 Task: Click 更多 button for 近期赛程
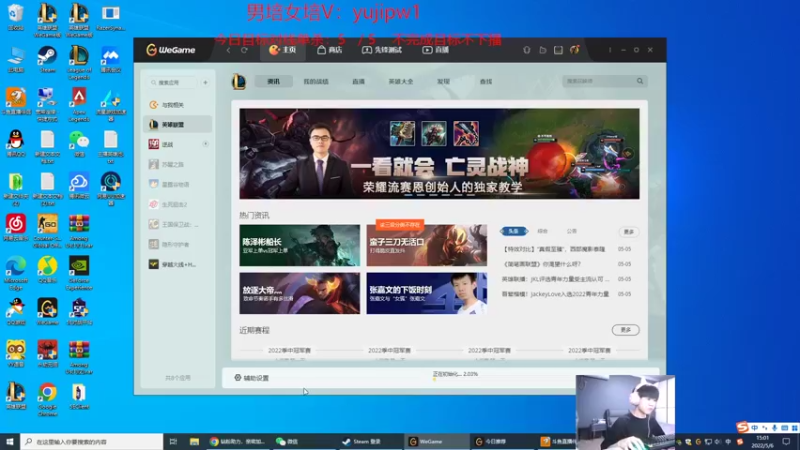[626, 330]
